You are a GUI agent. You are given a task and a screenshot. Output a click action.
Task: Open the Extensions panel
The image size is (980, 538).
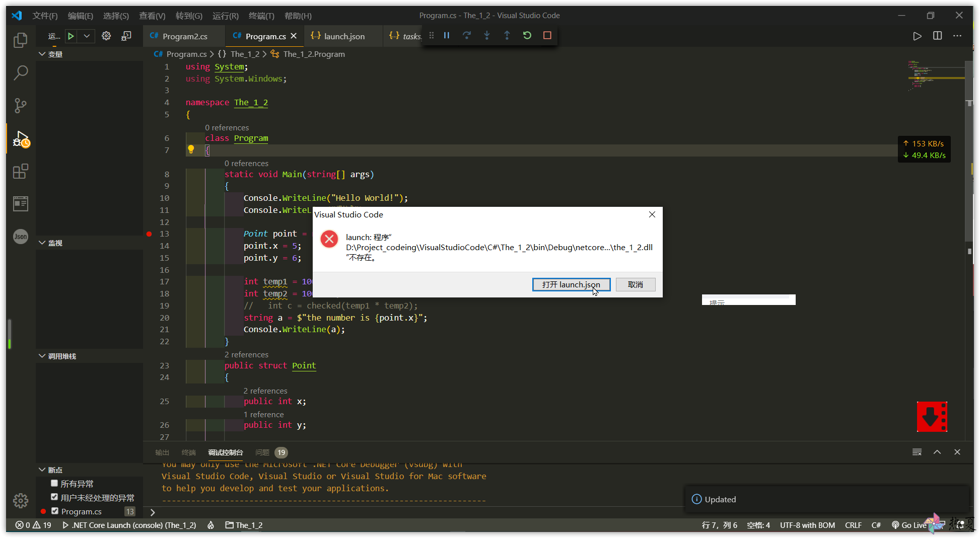20,171
